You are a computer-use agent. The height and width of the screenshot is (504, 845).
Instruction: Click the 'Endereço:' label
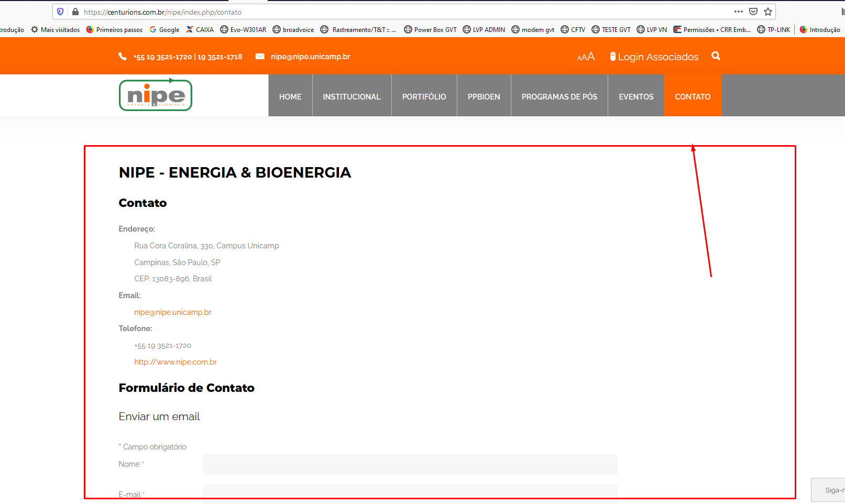pos(137,229)
